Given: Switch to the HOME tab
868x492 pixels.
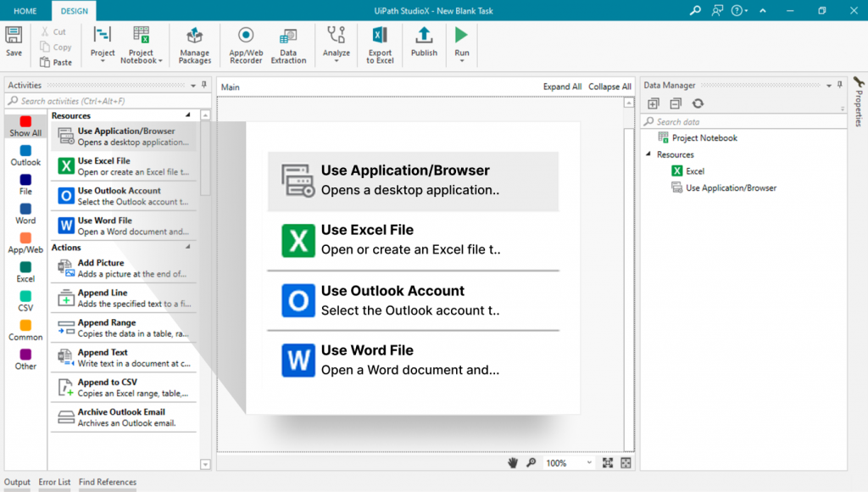Looking at the screenshot, I should coord(25,11).
